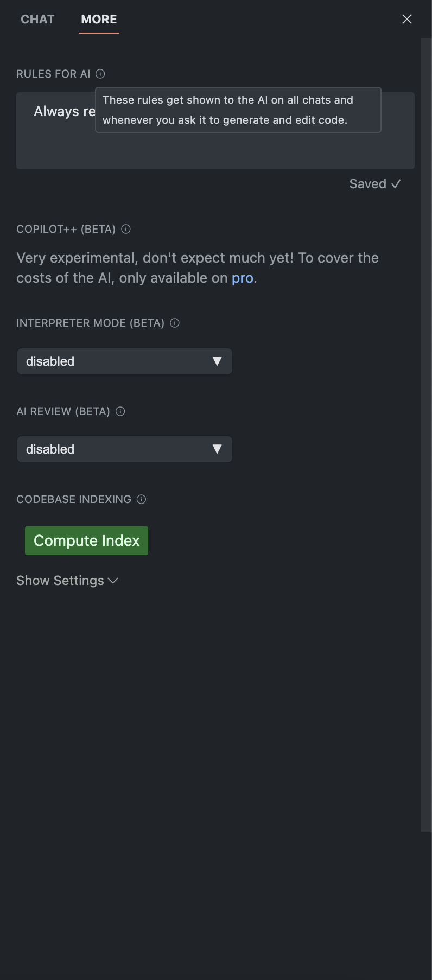
Task: Switch to the CHAT tab
Action: 37,20
